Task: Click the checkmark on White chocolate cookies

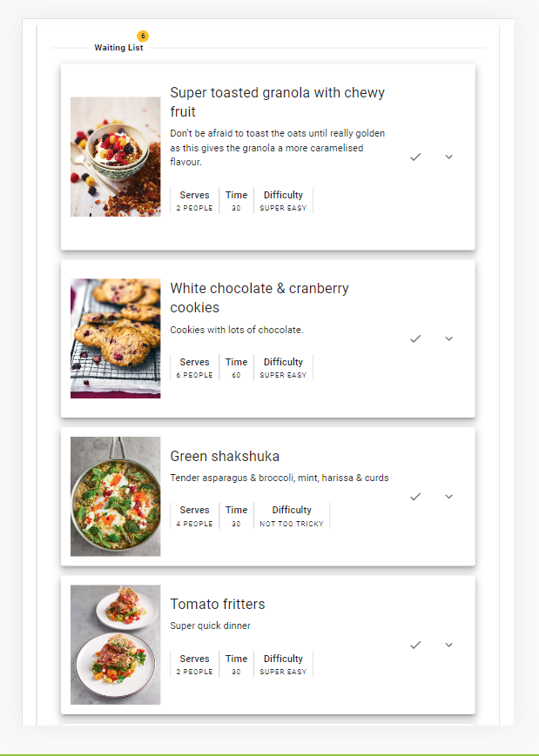Action: (x=415, y=338)
